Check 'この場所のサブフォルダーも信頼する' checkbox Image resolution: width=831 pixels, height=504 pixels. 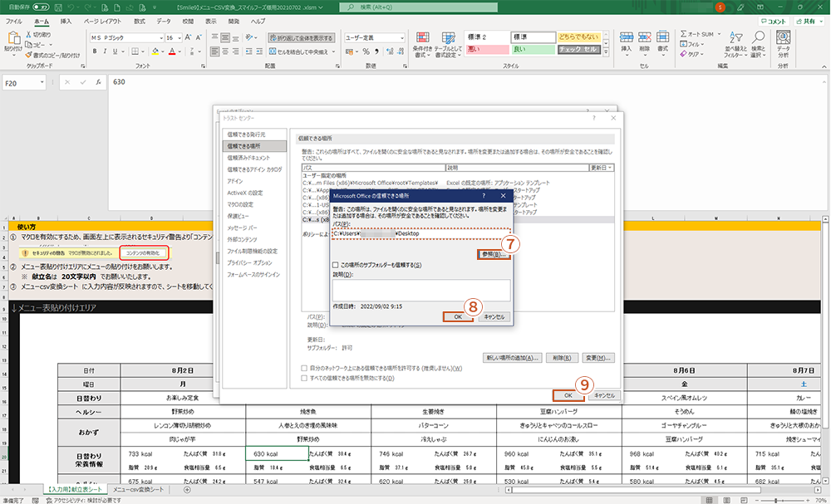335,265
